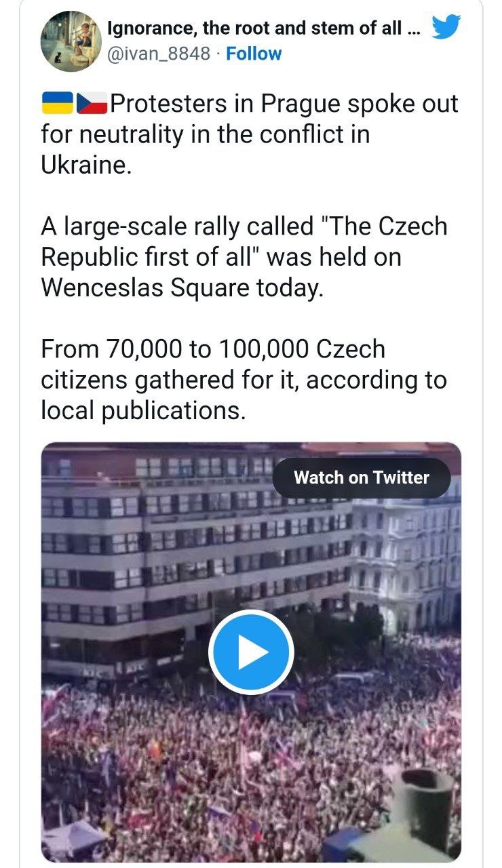This screenshot has width=502, height=868.
Task: Select the "Protesters in Prague" opening paragraph
Action: [250, 134]
